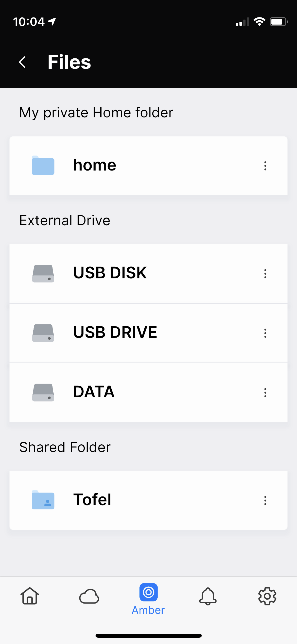Open the DATA entry label
The image size is (297, 644).
coord(94,392)
